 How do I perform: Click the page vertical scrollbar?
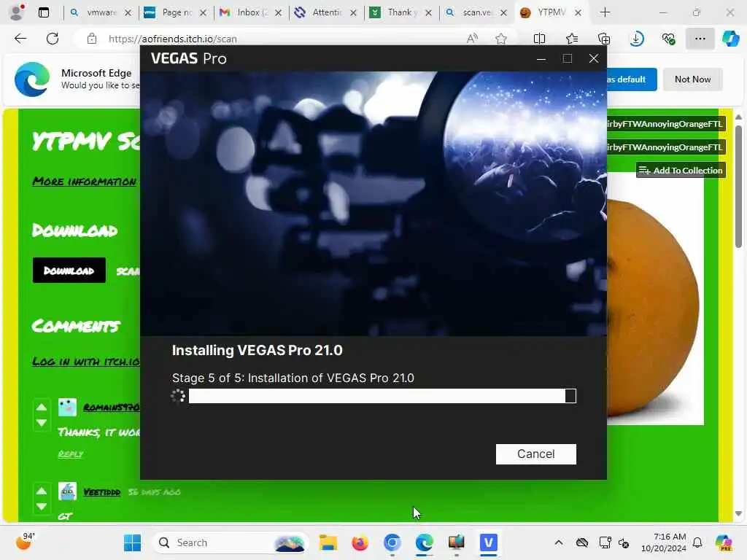(738, 186)
